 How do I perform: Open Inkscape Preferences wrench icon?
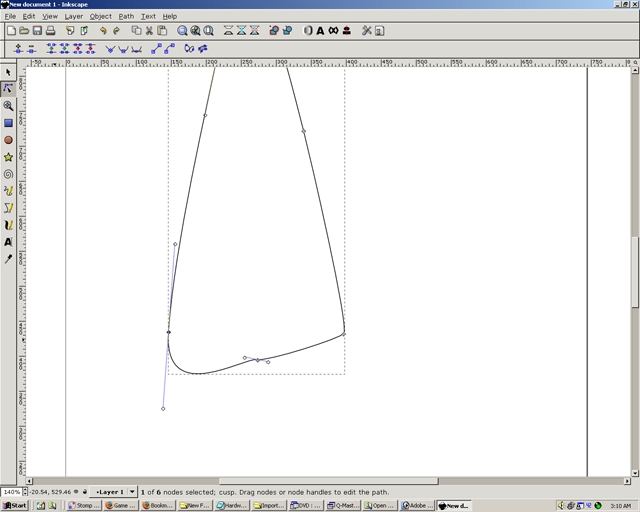click(x=367, y=31)
